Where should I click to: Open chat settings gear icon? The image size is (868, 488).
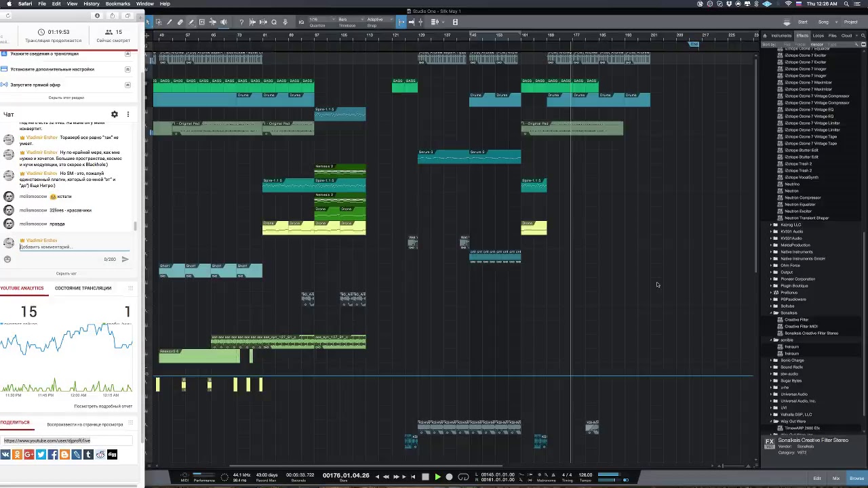(115, 115)
